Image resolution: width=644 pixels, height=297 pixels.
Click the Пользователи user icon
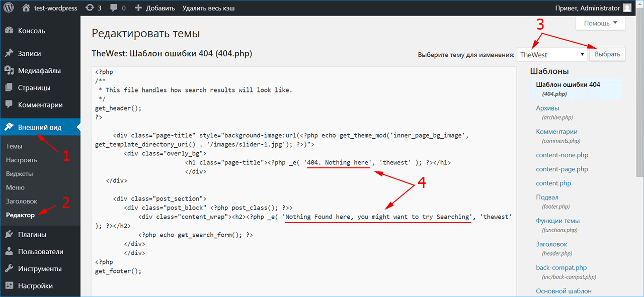pos(9,251)
